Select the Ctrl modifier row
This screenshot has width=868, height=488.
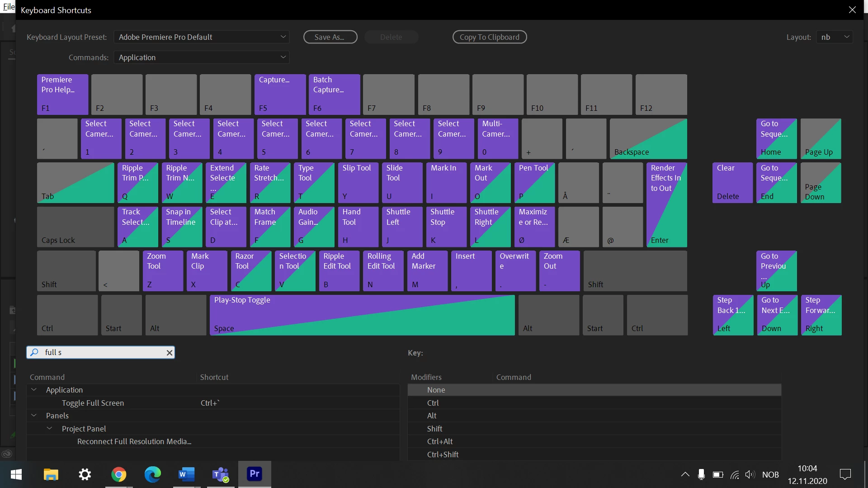(594, 403)
